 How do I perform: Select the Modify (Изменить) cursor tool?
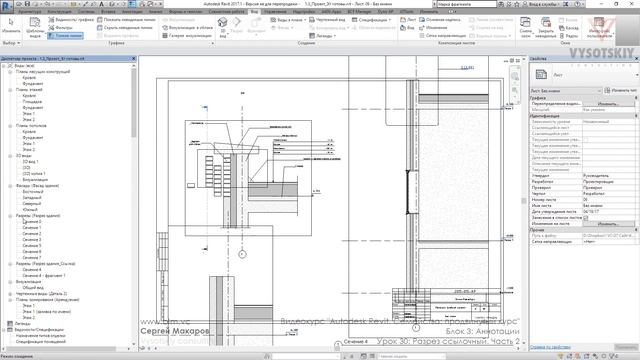click(11, 25)
